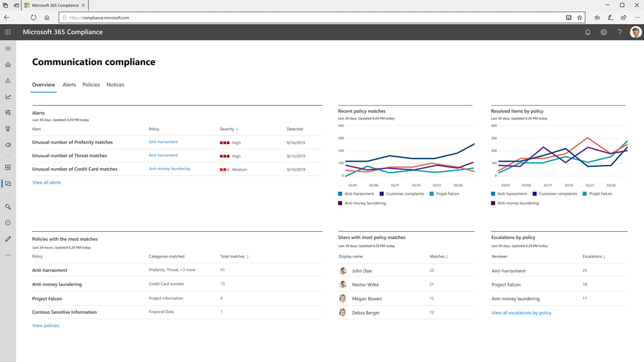
Task: Toggle Anti-money laundering legend in Resolved items chart
Action: point(515,203)
